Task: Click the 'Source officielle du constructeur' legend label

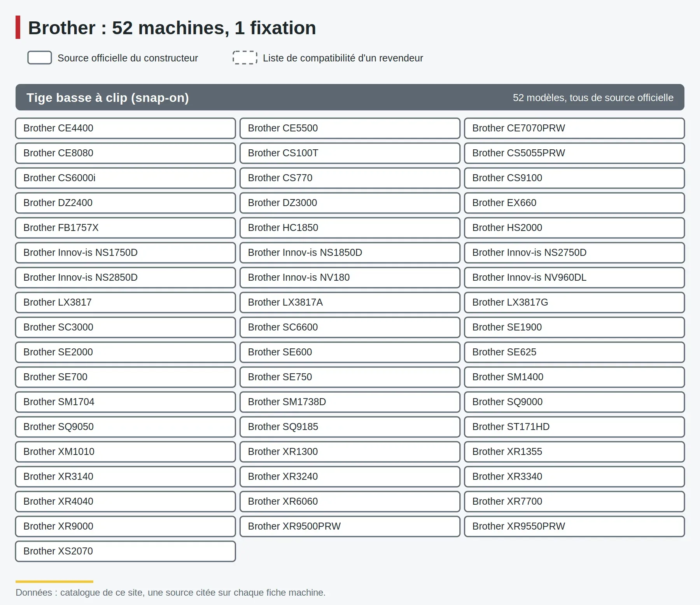Action: 128,58
